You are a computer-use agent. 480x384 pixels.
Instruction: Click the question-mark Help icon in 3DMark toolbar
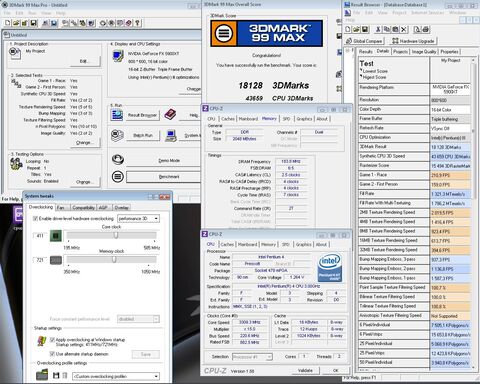point(137,23)
